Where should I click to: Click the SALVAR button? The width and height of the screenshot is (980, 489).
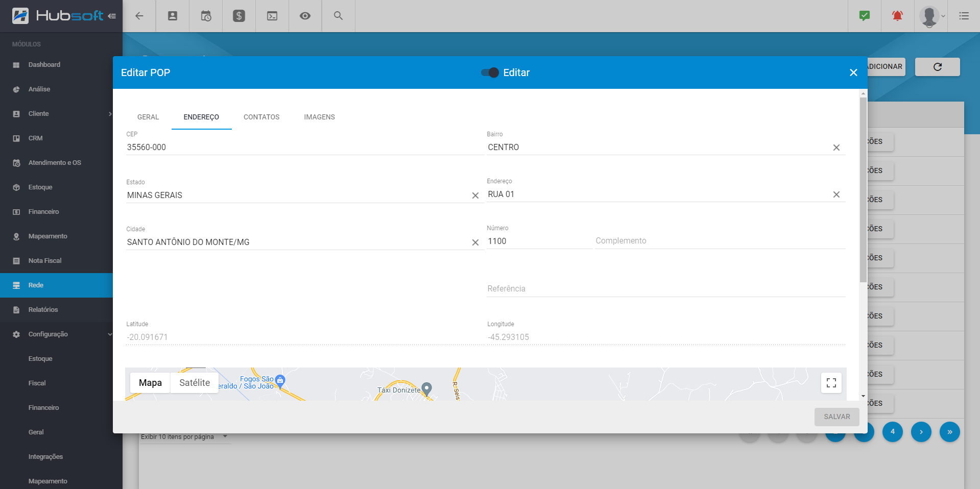pos(836,417)
